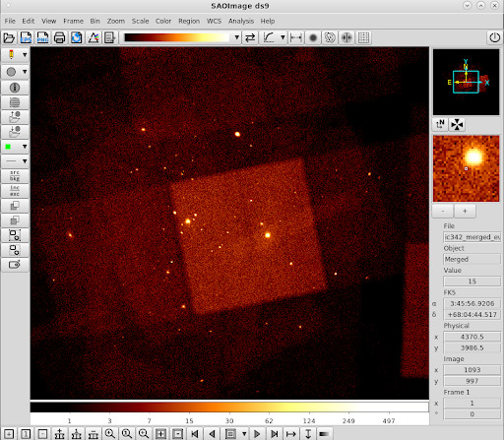Click the magnifier plus button
Screen dimensions: 504x440
tap(465, 211)
